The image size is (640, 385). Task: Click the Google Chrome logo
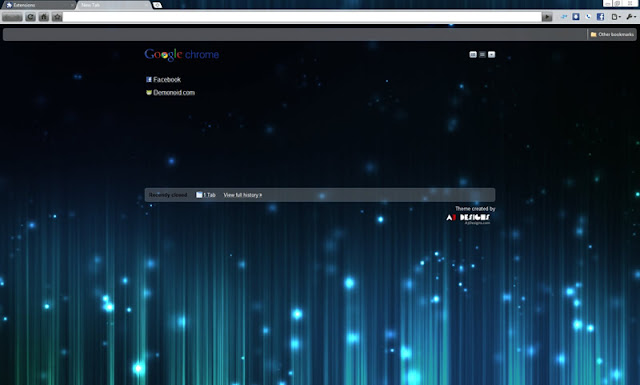tap(182, 55)
